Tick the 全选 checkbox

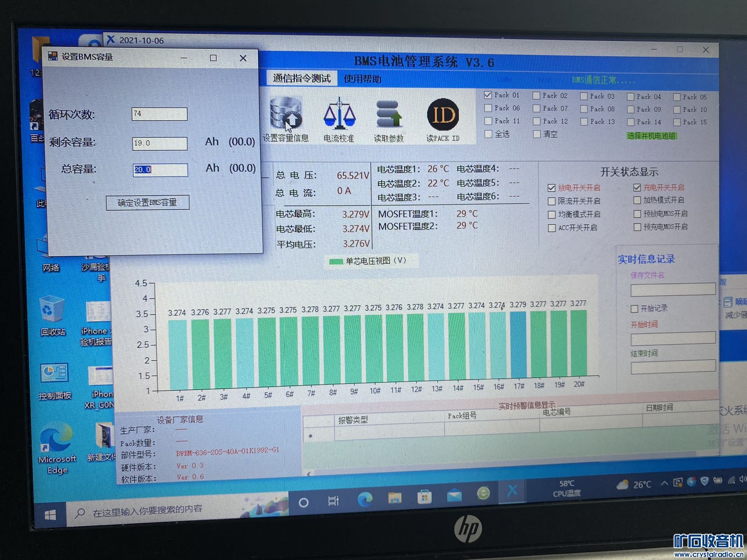[488, 134]
